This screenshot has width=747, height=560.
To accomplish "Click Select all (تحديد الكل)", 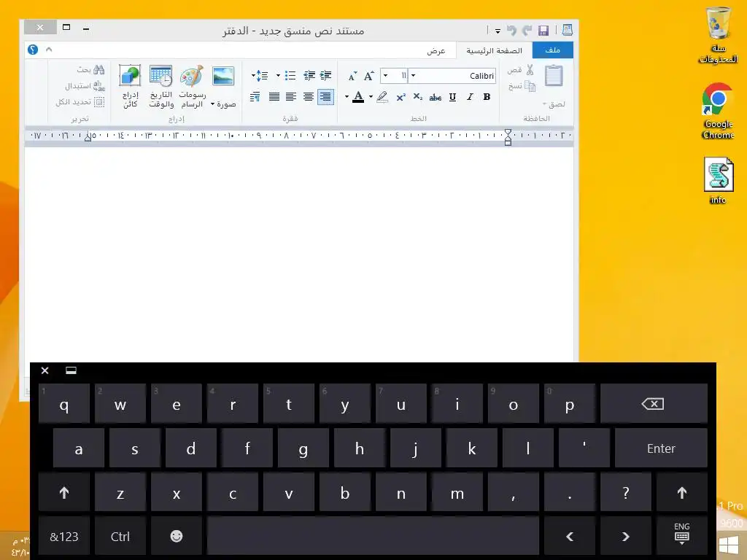I will point(80,102).
